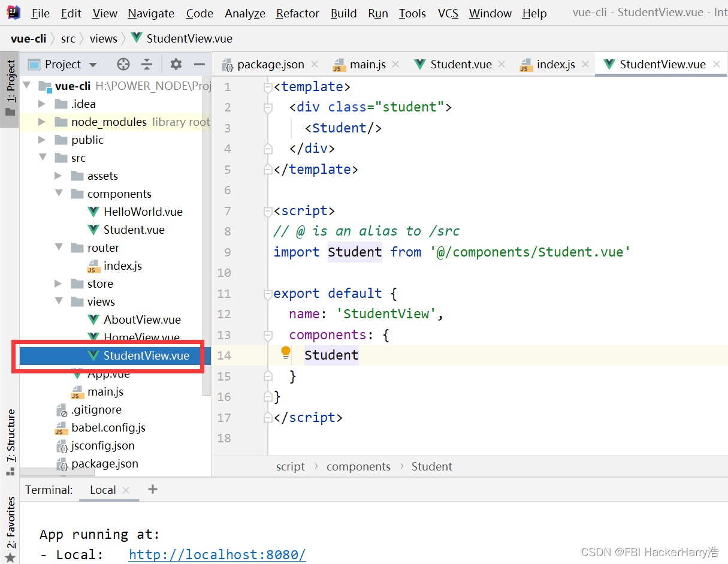Screen dimensions: 728x564
Task: Expand the store folder in the tree
Action: 59,283
